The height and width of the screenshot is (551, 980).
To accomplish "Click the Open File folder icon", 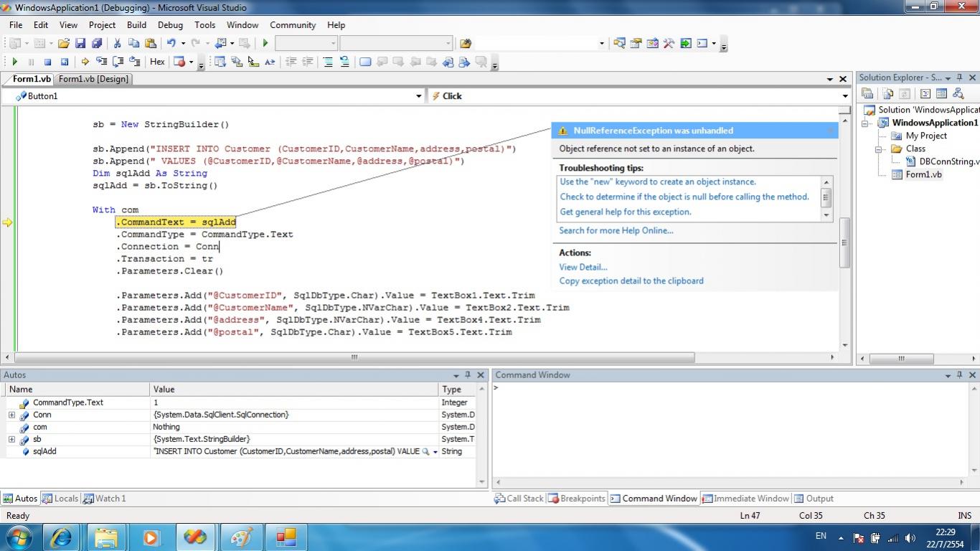I will pos(64,44).
